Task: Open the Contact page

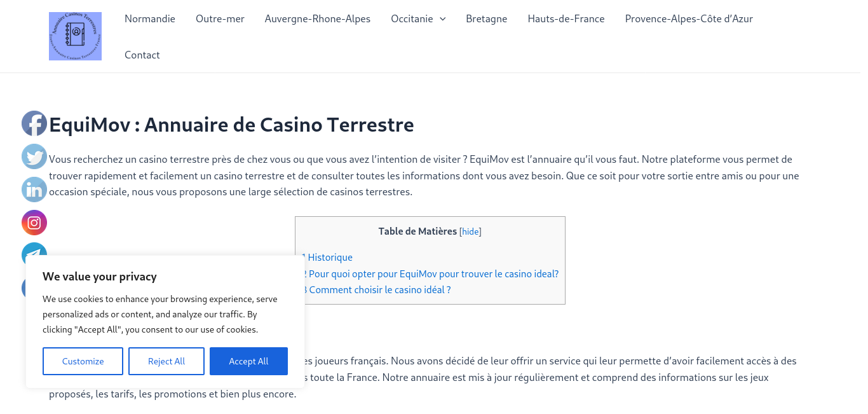Action: pos(142,55)
